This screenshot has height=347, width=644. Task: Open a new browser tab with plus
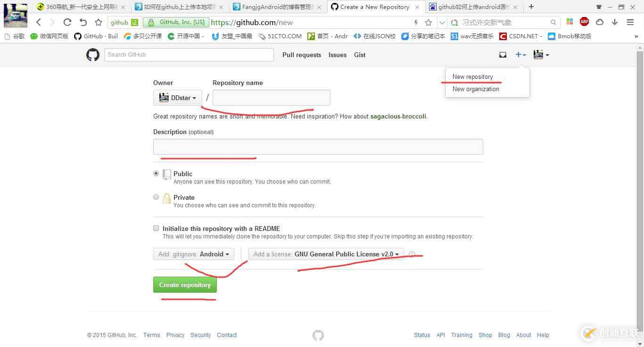[531, 7]
